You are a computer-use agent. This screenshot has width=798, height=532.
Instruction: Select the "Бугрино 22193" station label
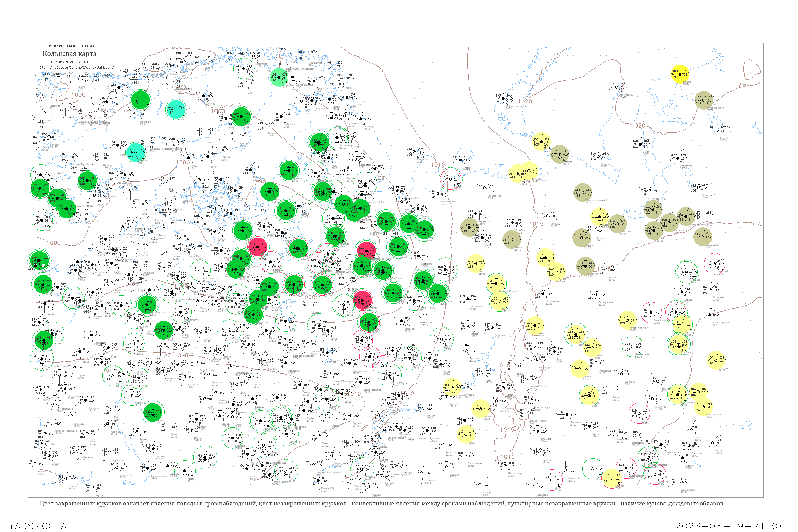click(468, 169)
